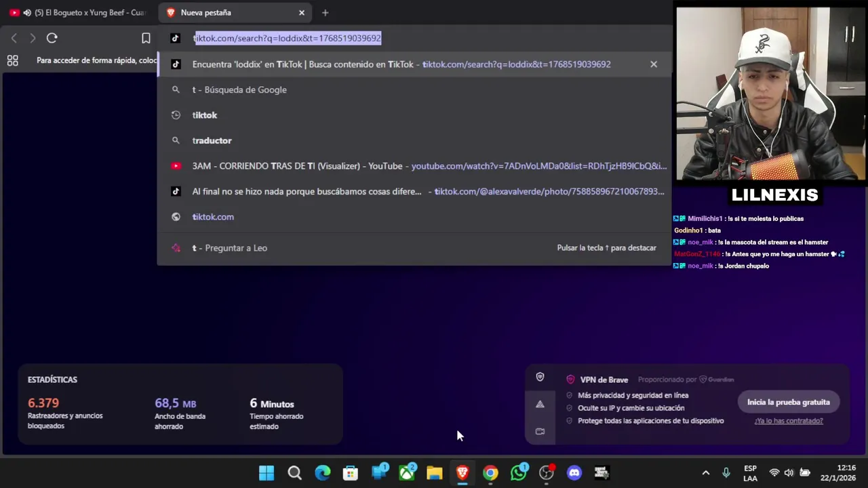Click 'Para acceder de forma rápida' bookmarks text
This screenshot has width=868, height=488.
pos(96,60)
